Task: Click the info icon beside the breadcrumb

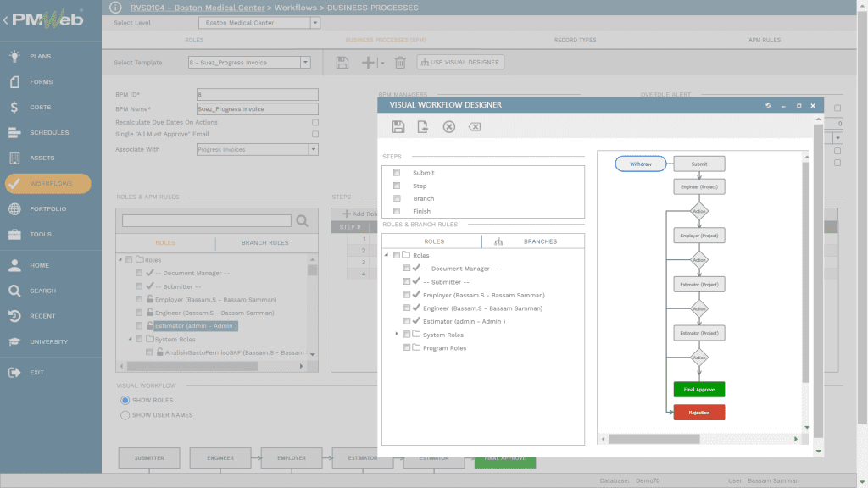Action: 115,7
